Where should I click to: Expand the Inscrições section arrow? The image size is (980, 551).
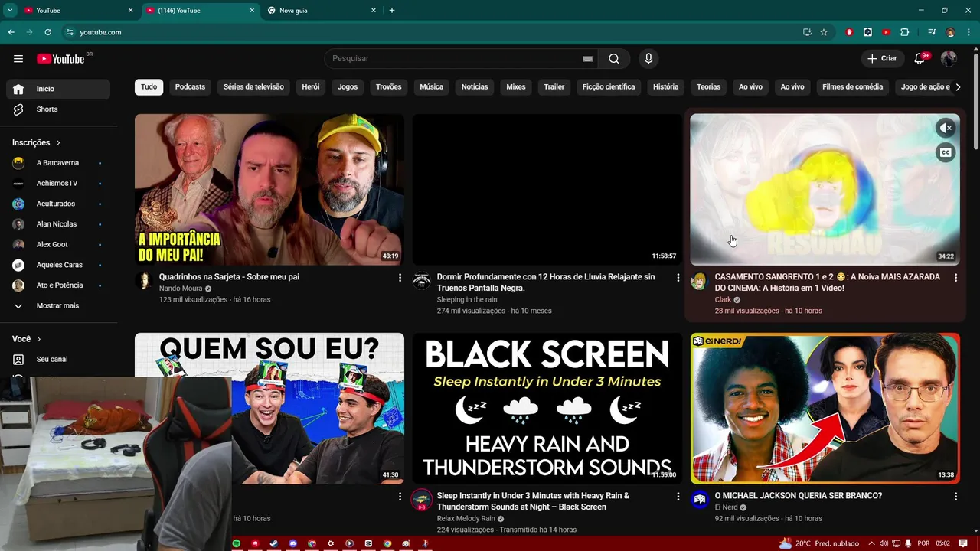pyautogui.click(x=58, y=143)
